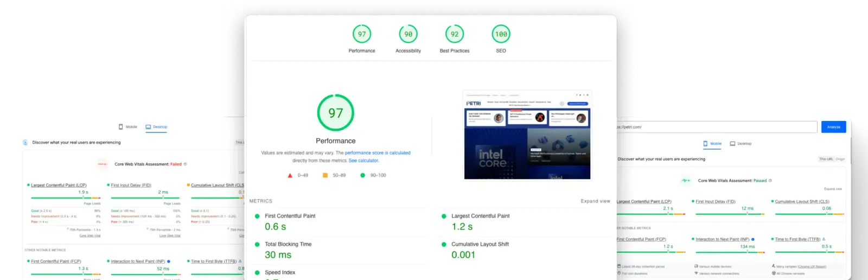Click help icon next to 'Failed' assessment
Image resolution: width=868 pixels, height=280 pixels.
coord(185,164)
